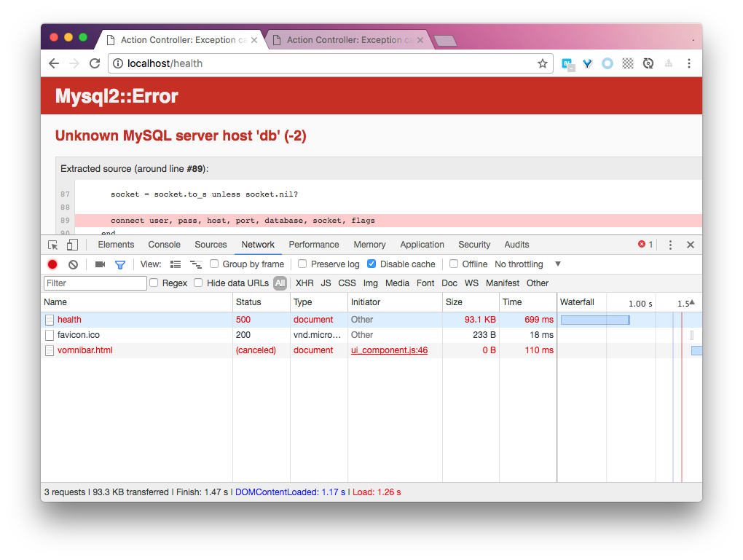Click the network Filter text field
The width and height of the screenshot is (743, 560).
(95, 283)
